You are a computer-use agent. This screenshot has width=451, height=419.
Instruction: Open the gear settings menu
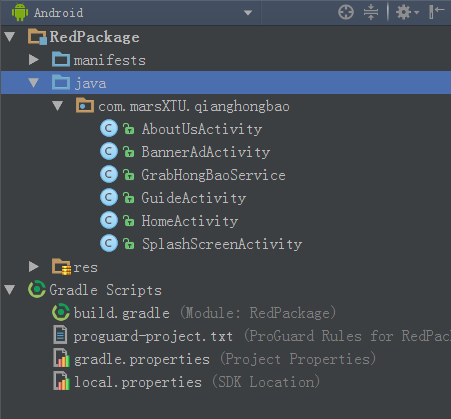tap(407, 13)
